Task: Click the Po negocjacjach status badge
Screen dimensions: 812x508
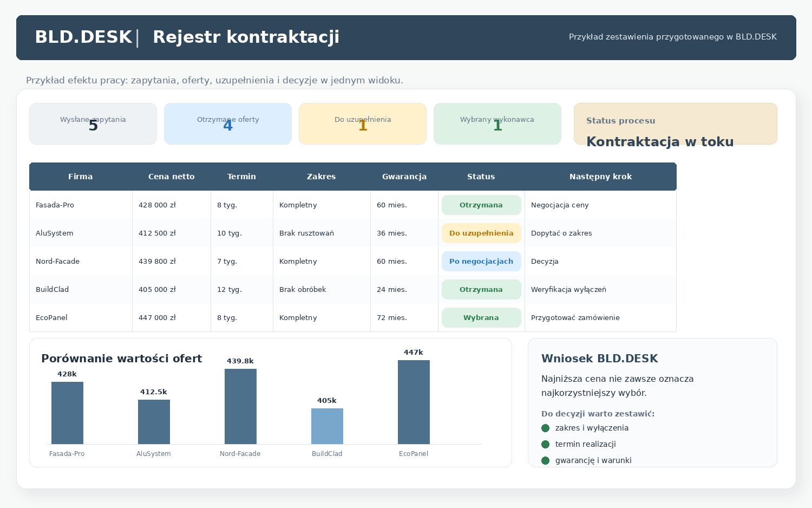Action: click(481, 262)
